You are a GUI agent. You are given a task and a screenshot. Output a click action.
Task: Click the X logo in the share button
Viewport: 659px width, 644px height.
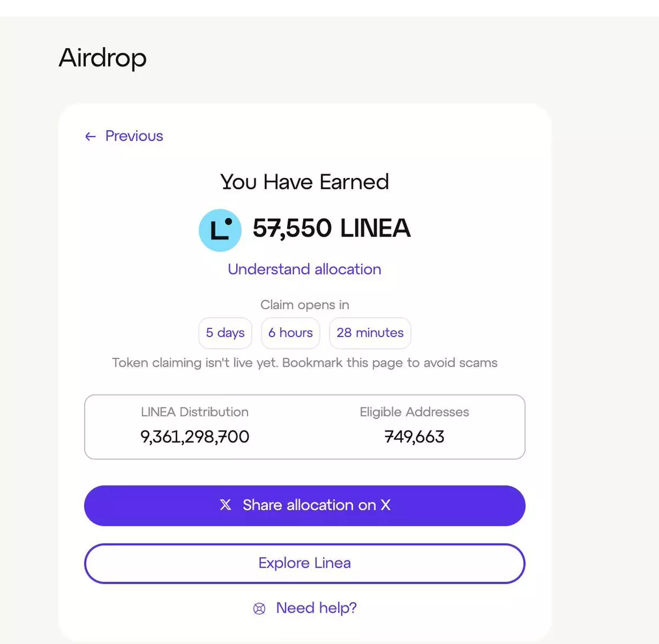226,505
